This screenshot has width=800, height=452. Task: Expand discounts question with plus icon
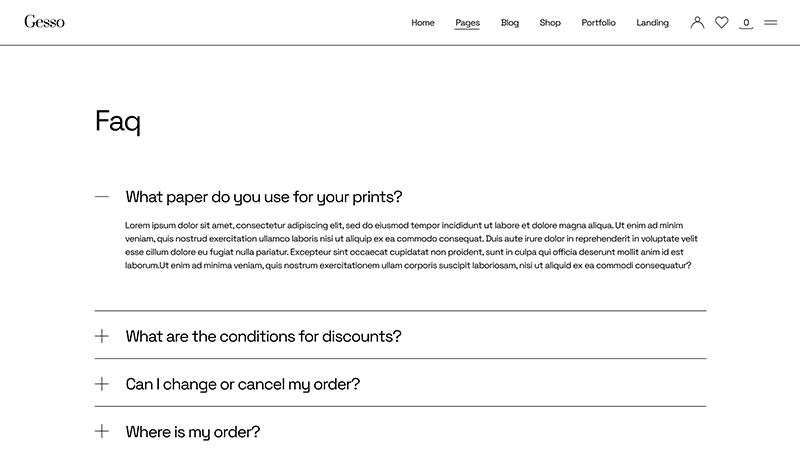click(x=101, y=336)
